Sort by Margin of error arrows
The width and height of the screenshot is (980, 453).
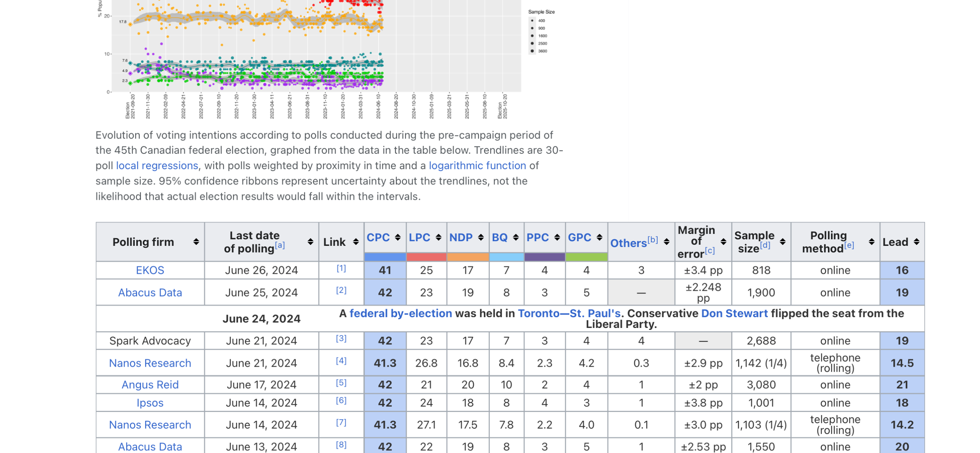[x=723, y=242]
